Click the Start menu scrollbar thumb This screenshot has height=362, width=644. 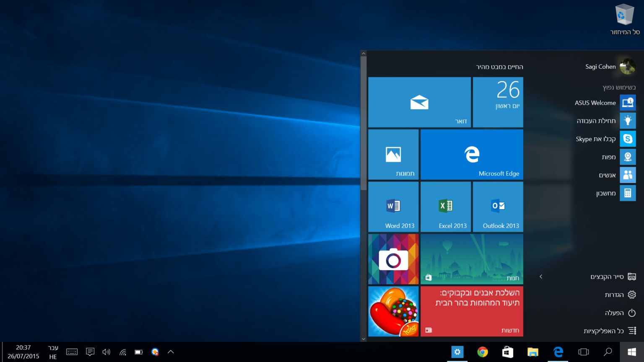point(364,124)
